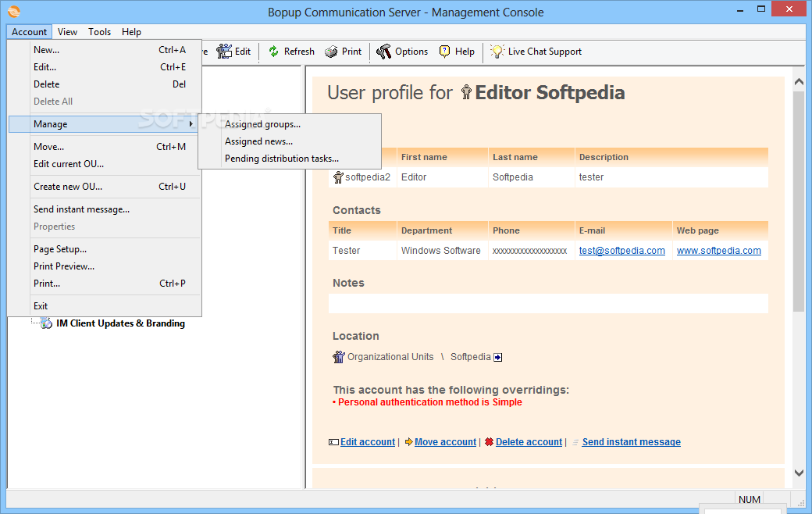Image resolution: width=812 pixels, height=514 pixels.
Task: Choose Exit from Account menu
Action: point(105,306)
